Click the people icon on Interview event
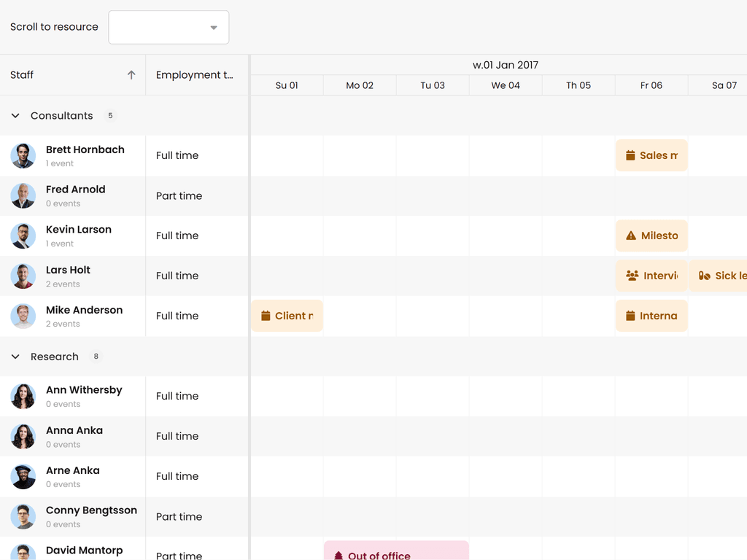747x560 pixels. [x=632, y=276]
